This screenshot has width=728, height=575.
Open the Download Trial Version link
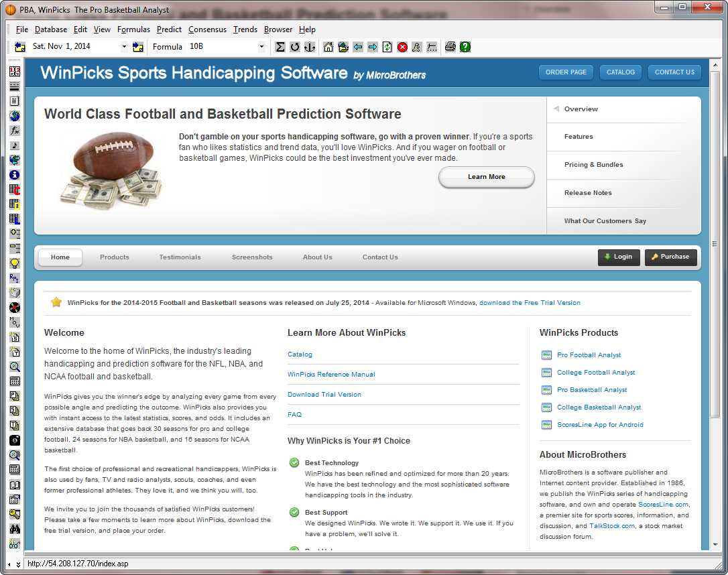pyautogui.click(x=324, y=395)
